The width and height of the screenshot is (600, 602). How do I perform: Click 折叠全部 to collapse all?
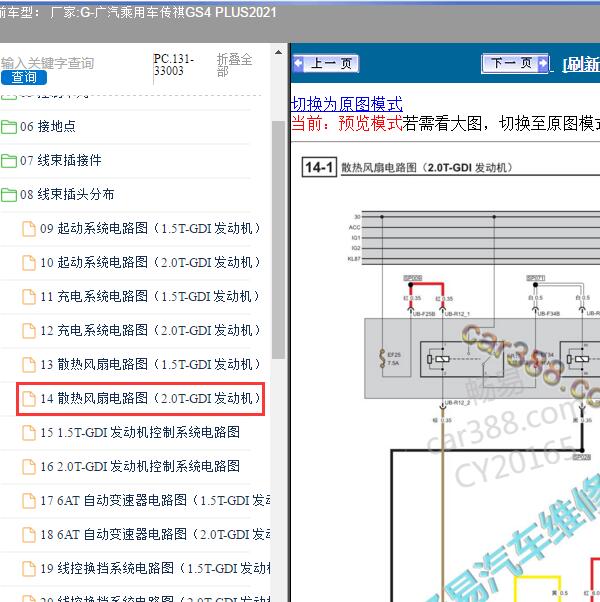[x=234, y=65]
